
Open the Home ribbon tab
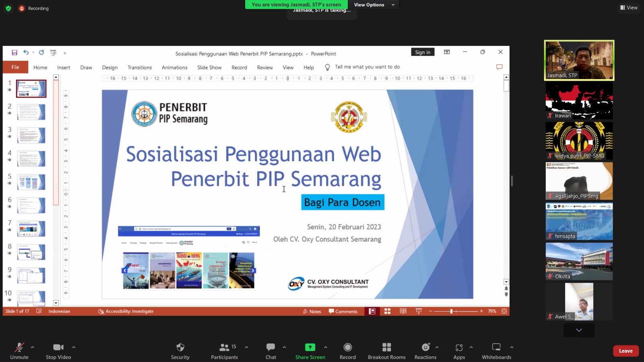[40, 68]
